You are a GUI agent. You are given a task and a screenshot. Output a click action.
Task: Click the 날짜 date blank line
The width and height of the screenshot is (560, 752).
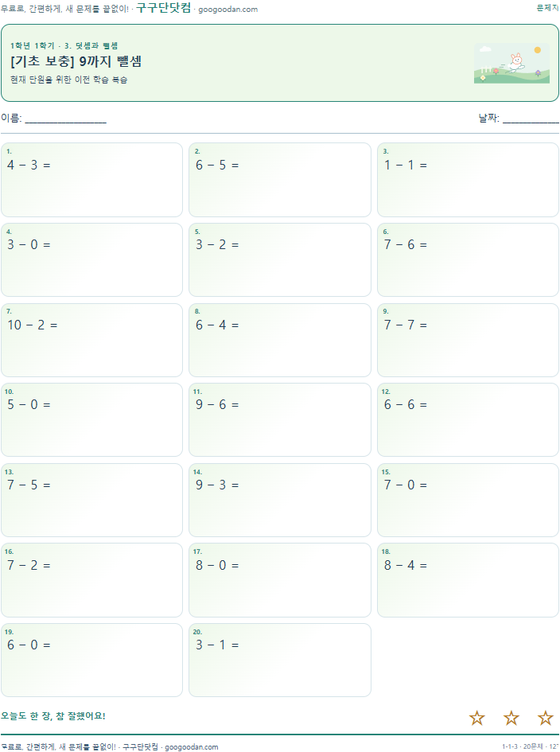(x=531, y=120)
